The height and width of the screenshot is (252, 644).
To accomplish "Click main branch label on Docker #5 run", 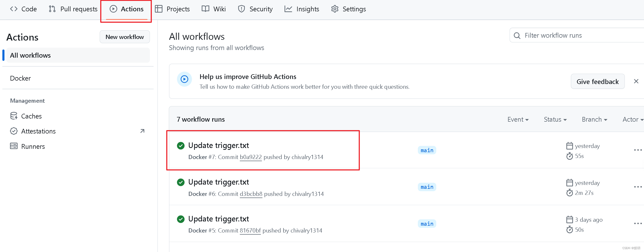I will click(427, 224).
